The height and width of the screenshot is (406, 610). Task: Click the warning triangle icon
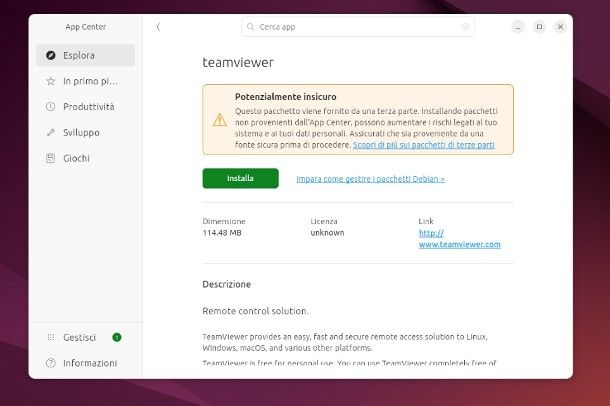tap(219, 119)
